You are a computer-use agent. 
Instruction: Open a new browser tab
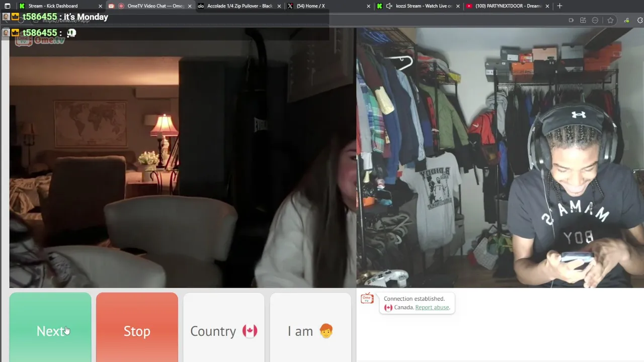tap(559, 6)
